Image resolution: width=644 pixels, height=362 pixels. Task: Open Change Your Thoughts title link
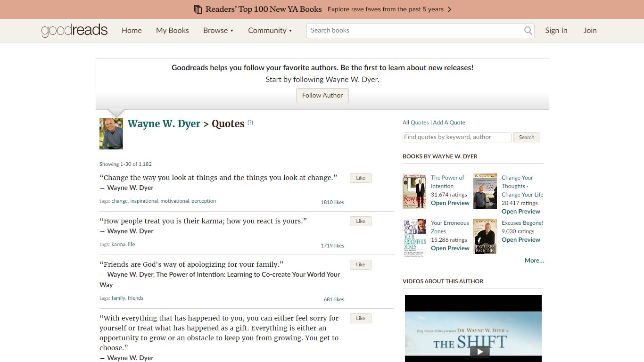click(522, 186)
